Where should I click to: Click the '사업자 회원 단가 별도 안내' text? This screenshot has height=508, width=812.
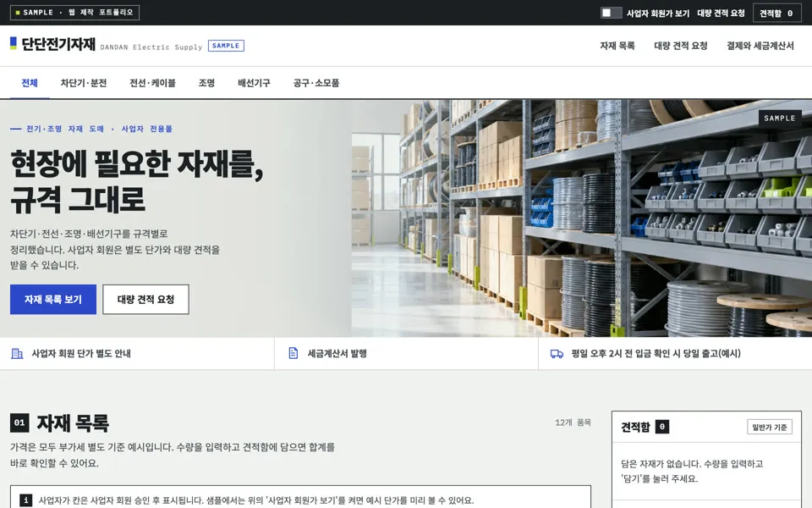[x=81, y=354]
